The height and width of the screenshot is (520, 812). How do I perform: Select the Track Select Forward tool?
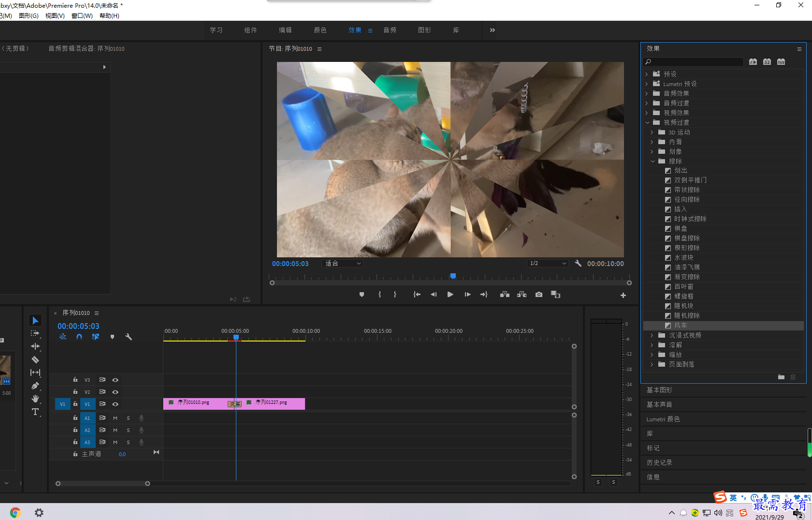(x=35, y=333)
